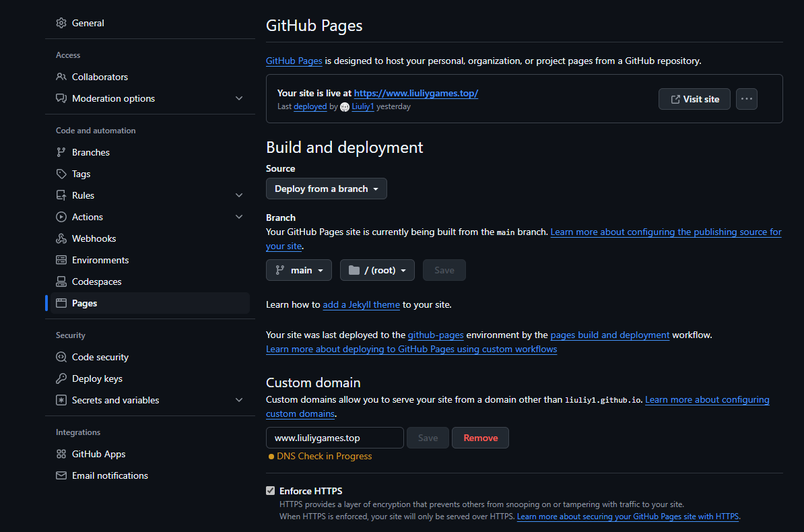804x532 pixels.
Task: Click the Remove custom domain button
Action: pyautogui.click(x=481, y=438)
